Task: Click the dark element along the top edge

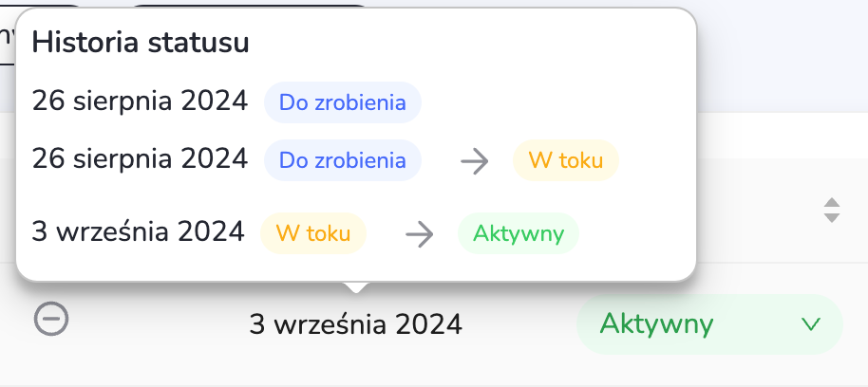Action: pyautogui.click(x=247, y=5)
